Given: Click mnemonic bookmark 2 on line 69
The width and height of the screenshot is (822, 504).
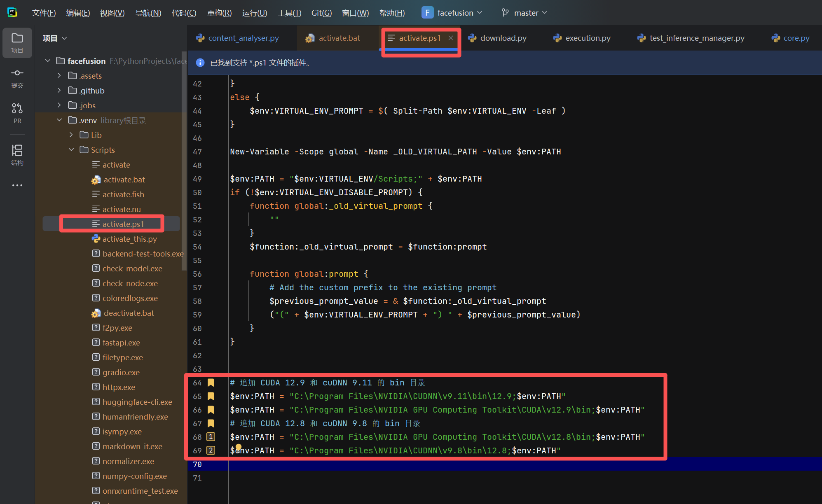Looking at the screenshot, I should coord(211,450).
